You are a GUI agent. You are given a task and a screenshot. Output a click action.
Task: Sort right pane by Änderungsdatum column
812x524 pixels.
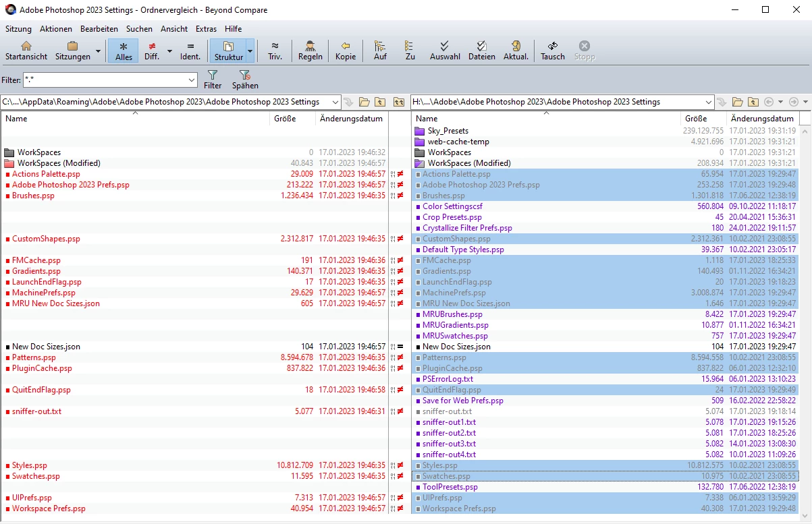tap(763, 119)
